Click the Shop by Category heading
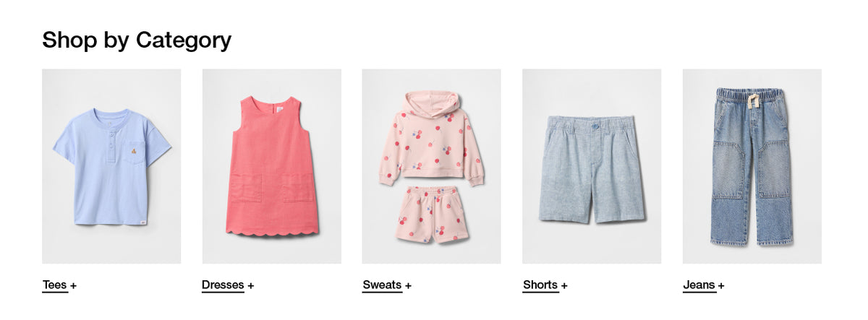Image resolution: width=868 pixels, height=320 pixels. click(137, 40)
